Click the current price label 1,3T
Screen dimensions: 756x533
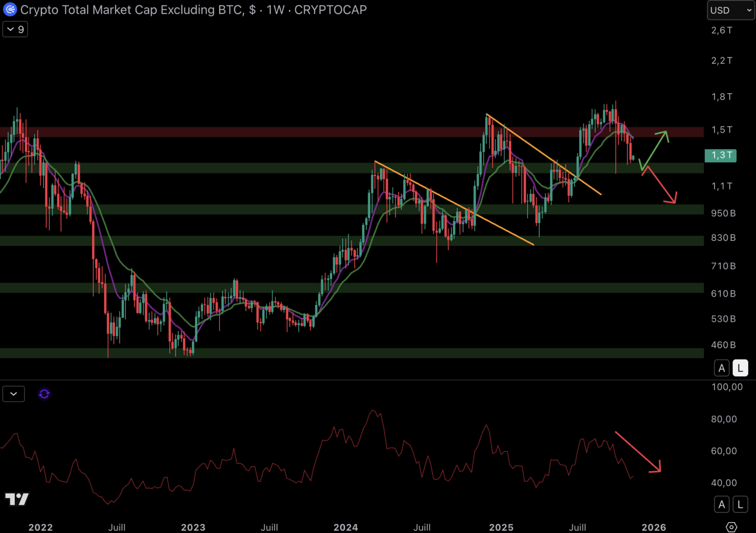point(721,155)
